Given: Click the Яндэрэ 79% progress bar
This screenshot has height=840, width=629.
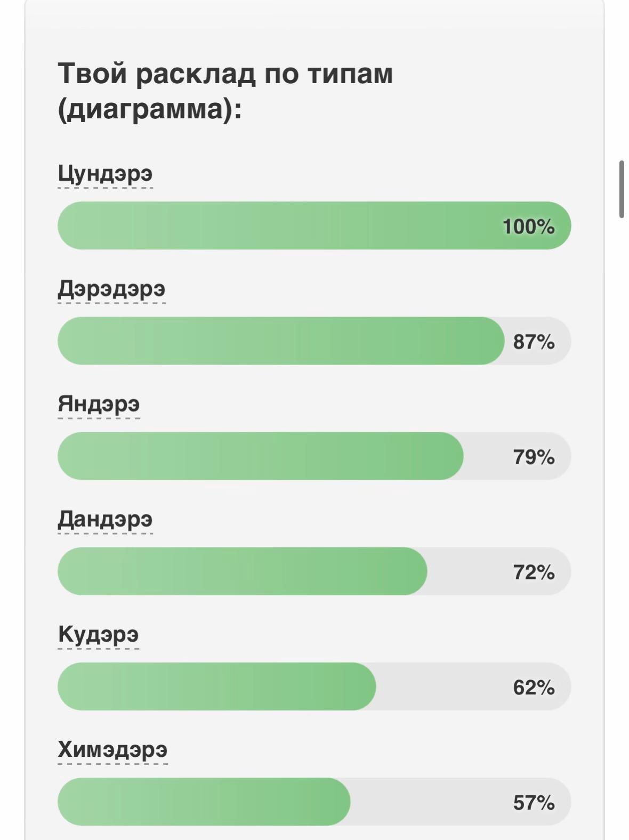Looking at the screenshot, I should click(x=314, y=456).
